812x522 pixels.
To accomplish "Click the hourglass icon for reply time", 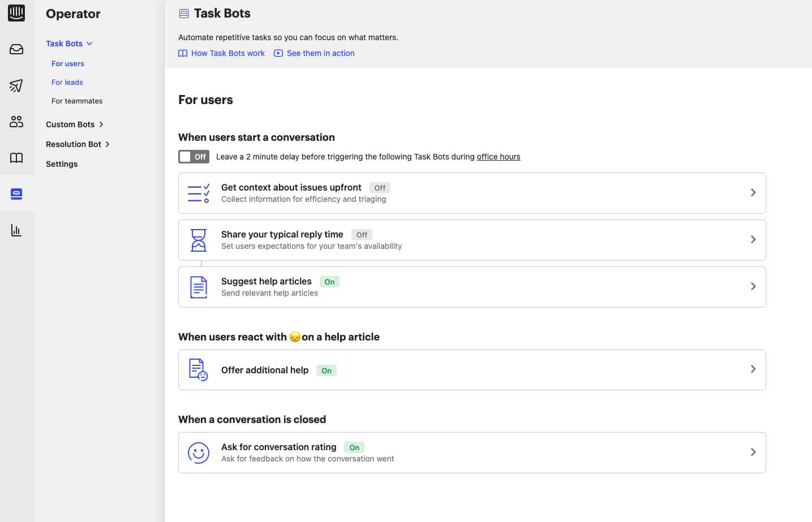I will pyautogui.click(x=199, y=240).
